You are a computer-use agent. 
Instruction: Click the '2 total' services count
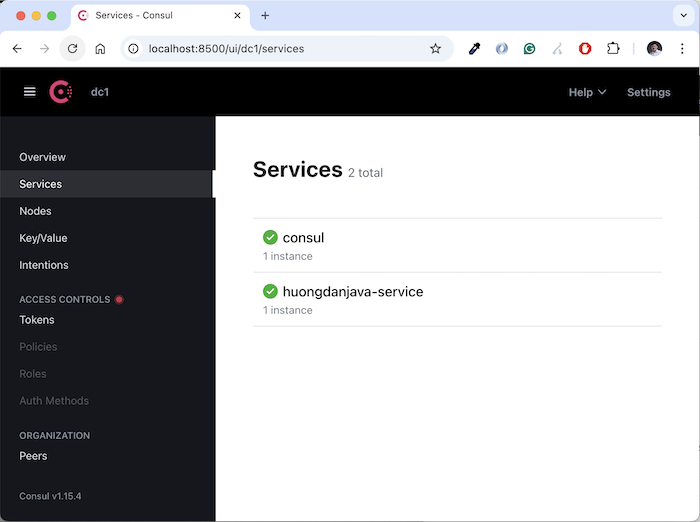[x=365, y=173]
